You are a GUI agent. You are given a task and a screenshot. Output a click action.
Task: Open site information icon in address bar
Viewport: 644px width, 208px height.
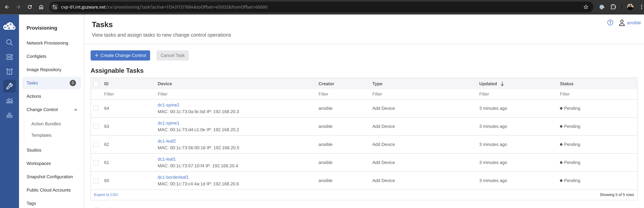pos(55,7)
